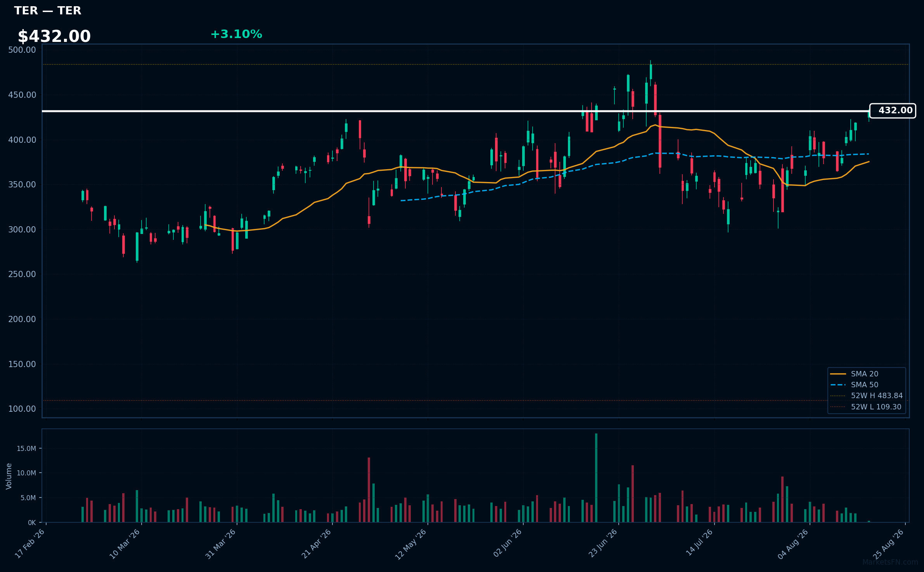Viewport: 924px width, 572px height.
Task: Click the rotated Volume axis title
Action: 9,476
